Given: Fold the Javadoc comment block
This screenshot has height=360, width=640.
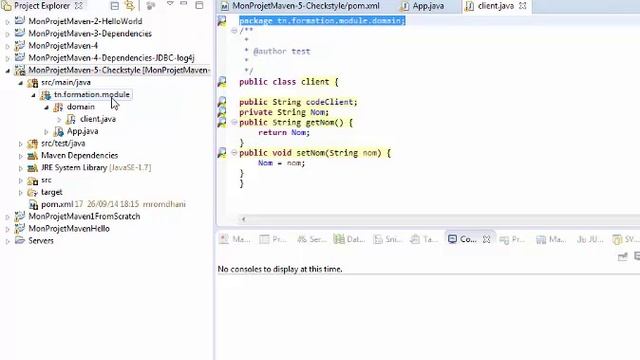Looking at the screenshot, I should 234,31.
